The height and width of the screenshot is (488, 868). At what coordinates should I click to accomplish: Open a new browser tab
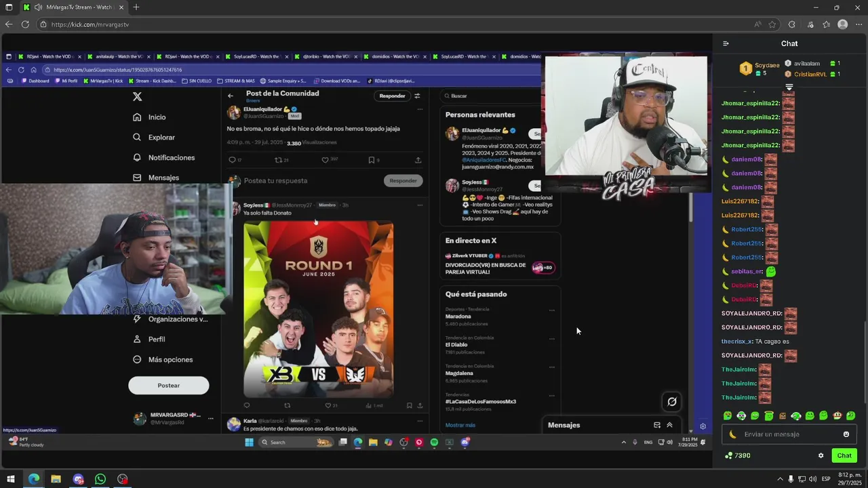coord(136,7)
